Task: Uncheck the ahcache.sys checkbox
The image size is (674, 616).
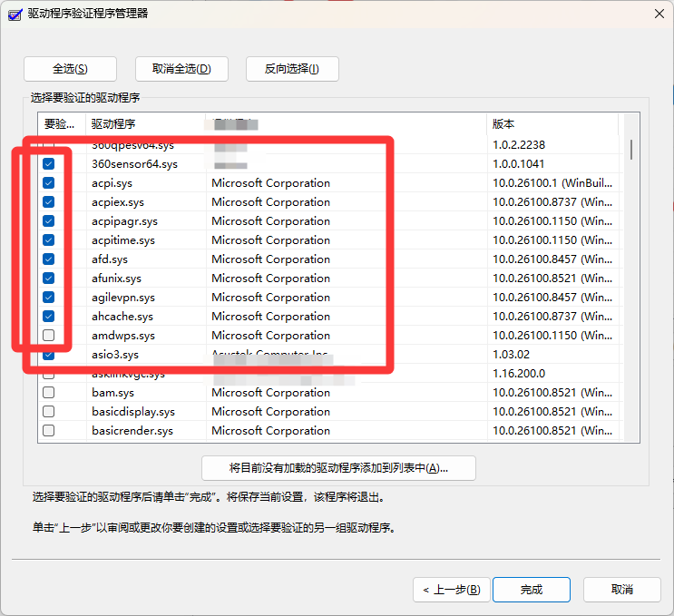Action: (x=49, y=316)
